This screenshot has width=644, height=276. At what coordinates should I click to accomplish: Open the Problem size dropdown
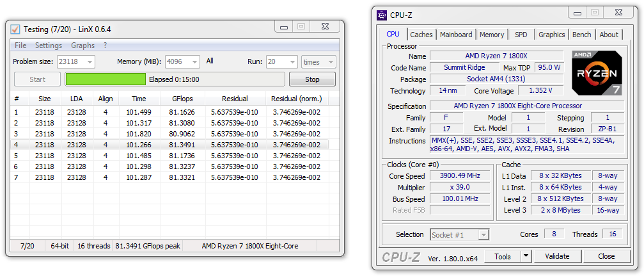(89, 62)
